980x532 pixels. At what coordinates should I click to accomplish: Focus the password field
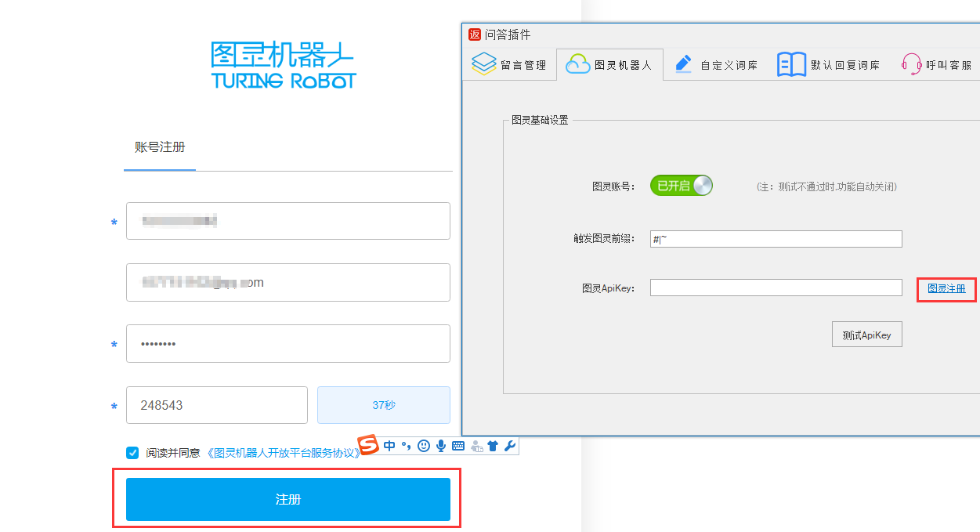288,344
